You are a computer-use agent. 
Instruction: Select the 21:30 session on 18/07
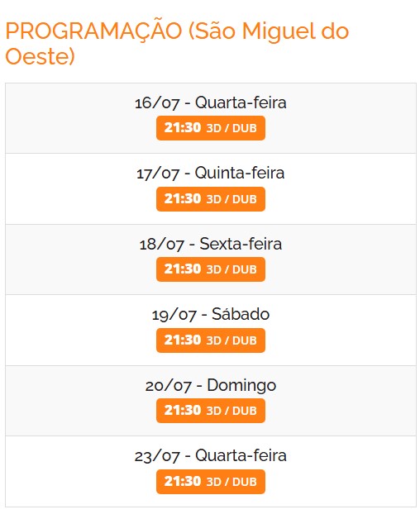click(x=211, y=269)
